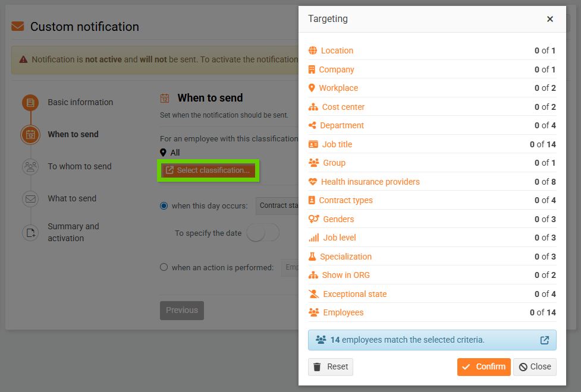Viewport: 581px width, 392px height.
Task: Expand the Department targeting row
Action: click(x=341, y=125)
